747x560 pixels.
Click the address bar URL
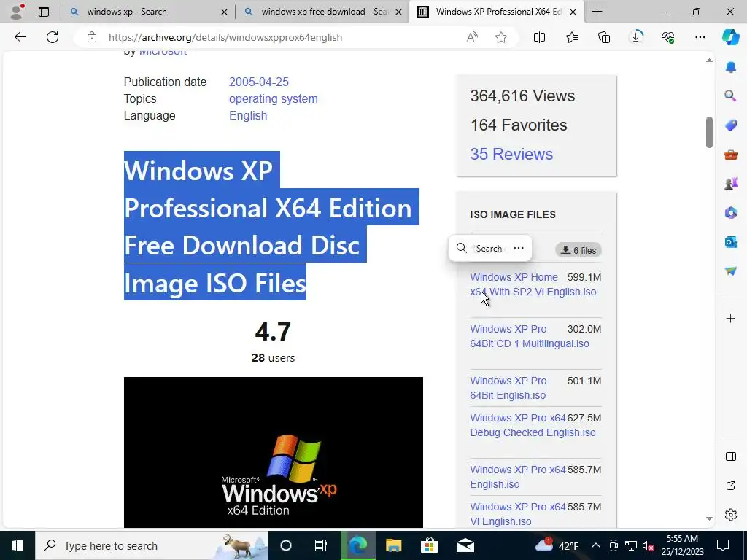click(225, 37)
